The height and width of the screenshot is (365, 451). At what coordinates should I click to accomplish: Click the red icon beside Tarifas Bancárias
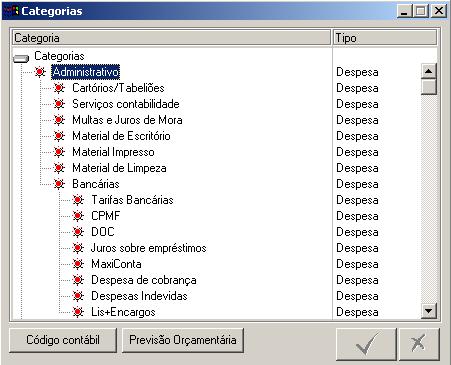(x=78, y=200)
